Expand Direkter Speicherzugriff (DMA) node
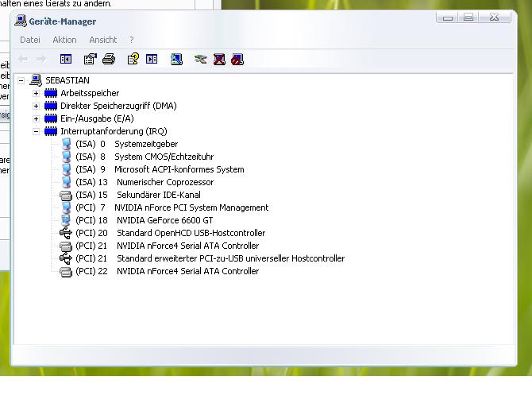The width and height of the screenshot is (532, 407). (x=36, y=106)
